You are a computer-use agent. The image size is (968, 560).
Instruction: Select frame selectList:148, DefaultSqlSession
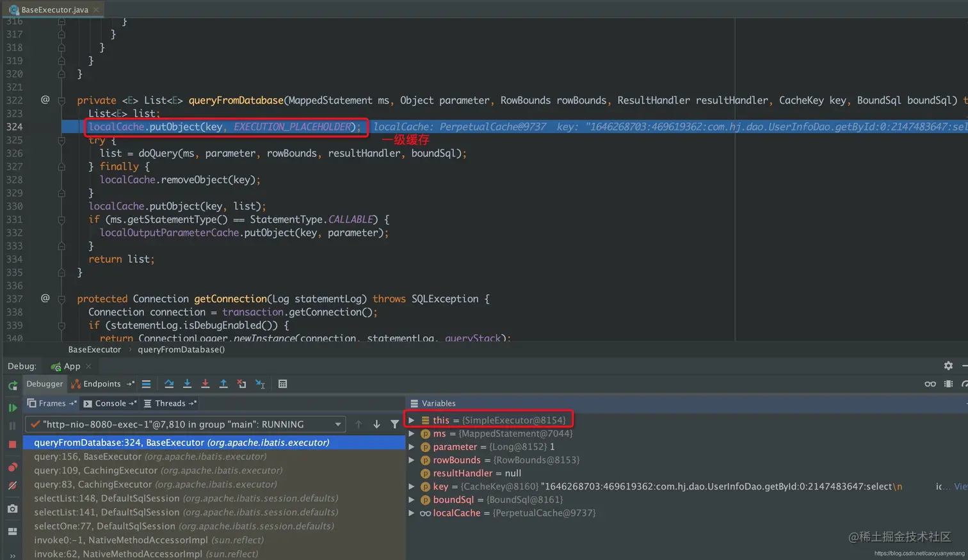pyautogui.click(x=214, y=499)
